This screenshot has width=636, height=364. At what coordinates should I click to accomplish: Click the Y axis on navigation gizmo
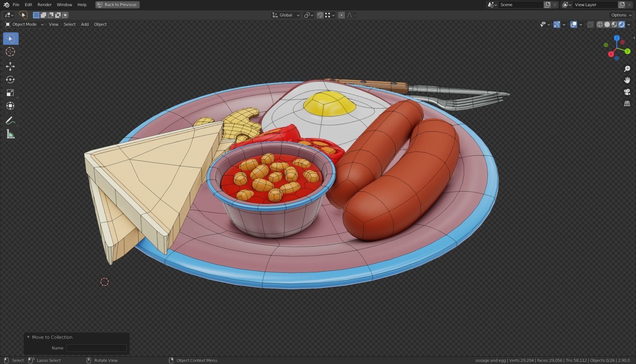pos(627,51)
